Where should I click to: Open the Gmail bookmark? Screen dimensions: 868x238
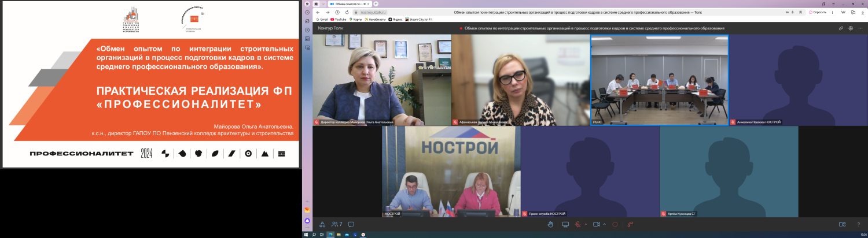point(322,19)
